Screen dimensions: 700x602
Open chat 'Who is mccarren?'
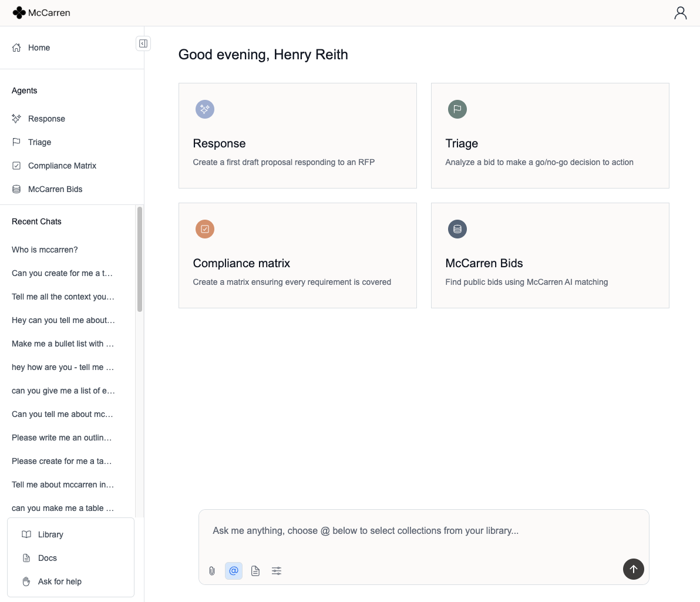point(45,250)
